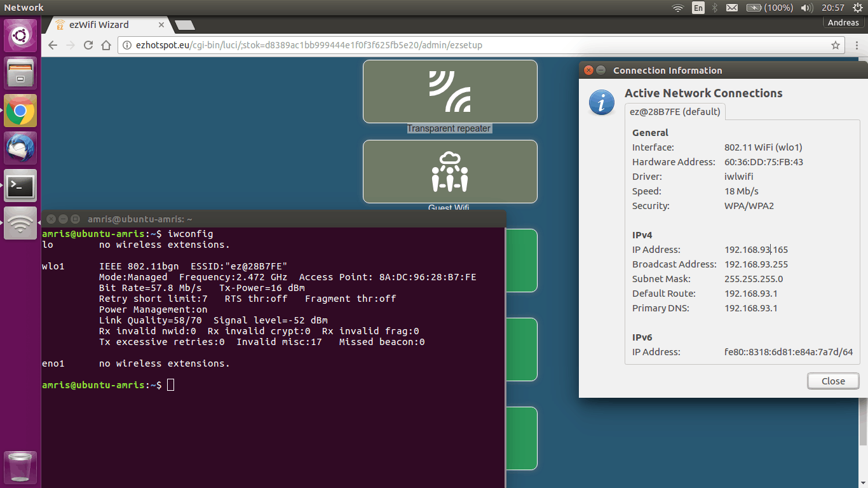868x488 pixels.
Task: Open the battery 100% indicator
Action: 770,8
